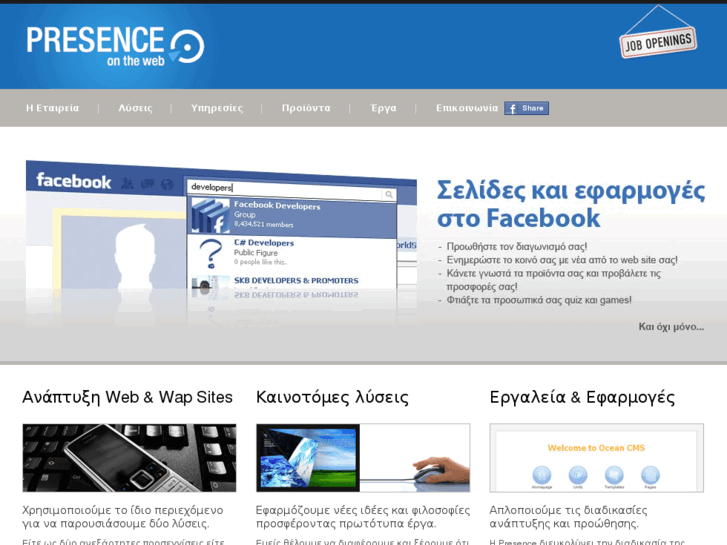Open the Welcome to Ocean CMS thumbnail

click(597, 458)
